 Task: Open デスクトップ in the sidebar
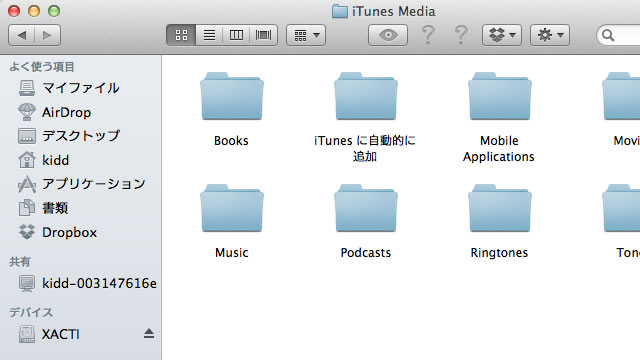click(x=80, y=136)
